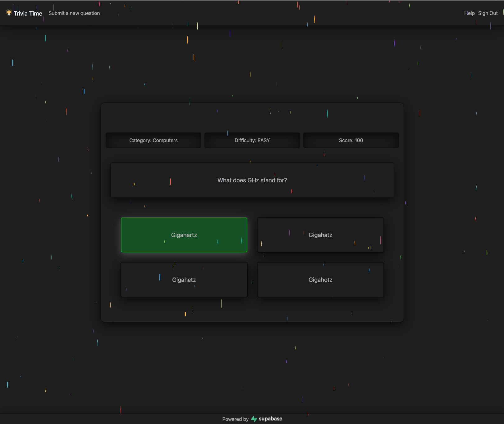The width and height of the screenshot is (504, 424).
Task: Click the Supabase logo icon in footer
Action: coord(254,419)
